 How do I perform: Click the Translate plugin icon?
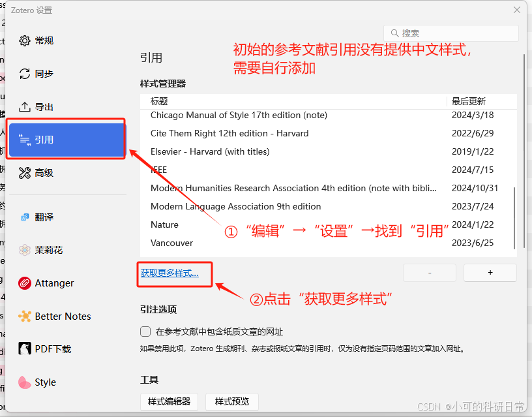24,217
